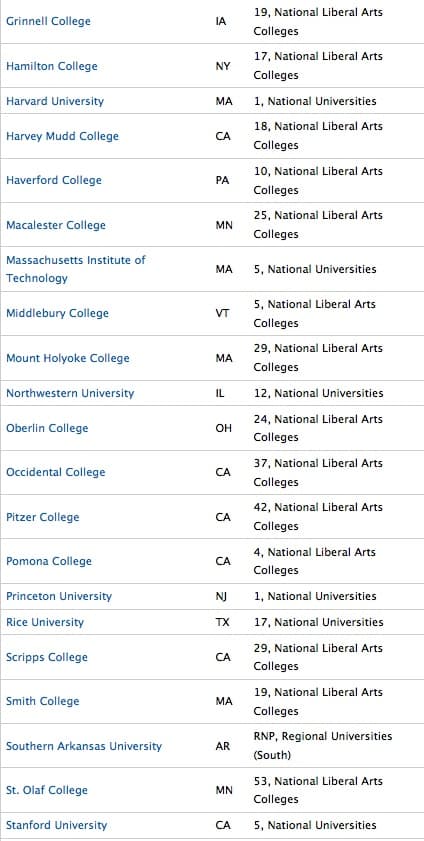This screenshot has height=841, width=424.
Task: Open the Scripps College link
Action: pos(47,658)
